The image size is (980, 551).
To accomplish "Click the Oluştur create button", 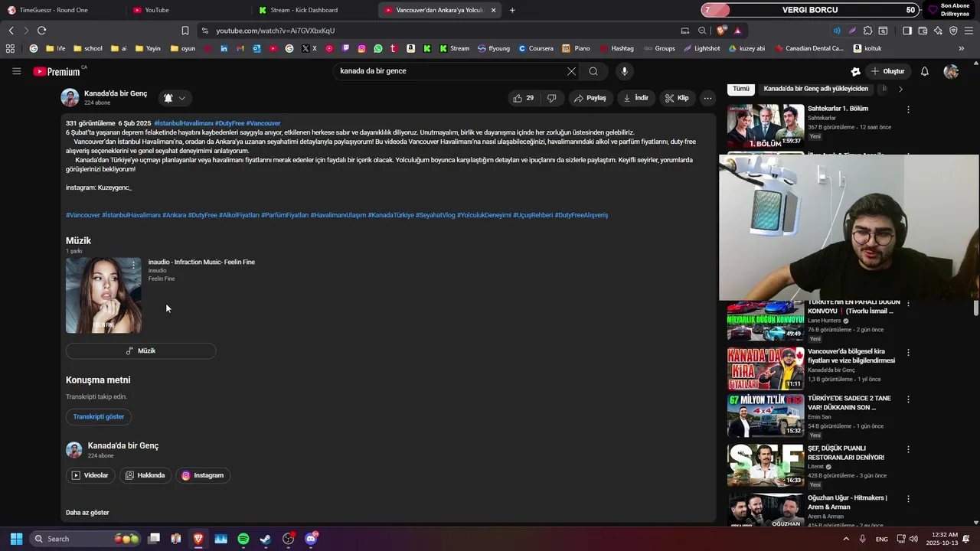I will pyautogui.click(x=887, y=71).
